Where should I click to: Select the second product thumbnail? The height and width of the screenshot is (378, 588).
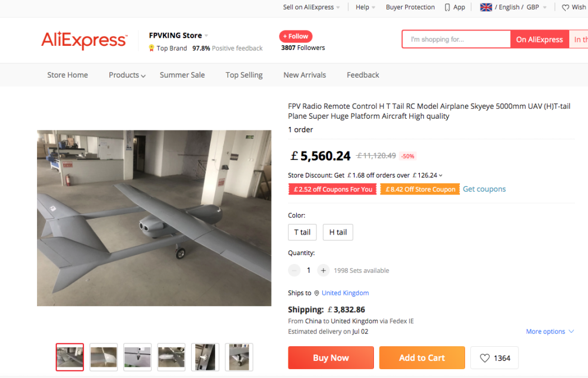coord(103,357)
